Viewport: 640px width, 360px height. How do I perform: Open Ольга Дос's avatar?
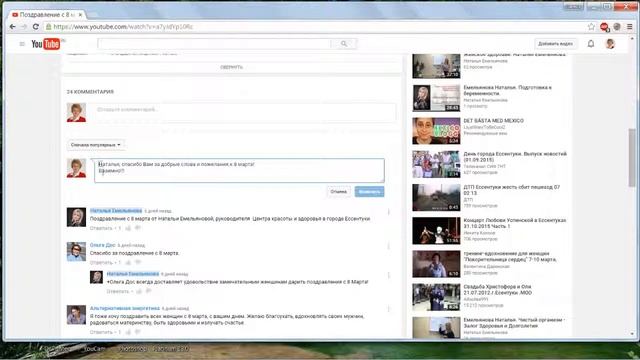pos(76,251)
